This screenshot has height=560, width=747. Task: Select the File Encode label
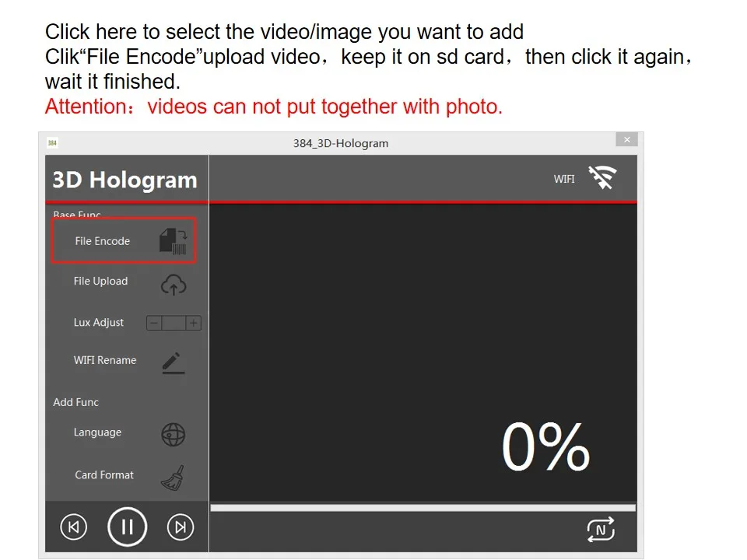coord(103,241)
